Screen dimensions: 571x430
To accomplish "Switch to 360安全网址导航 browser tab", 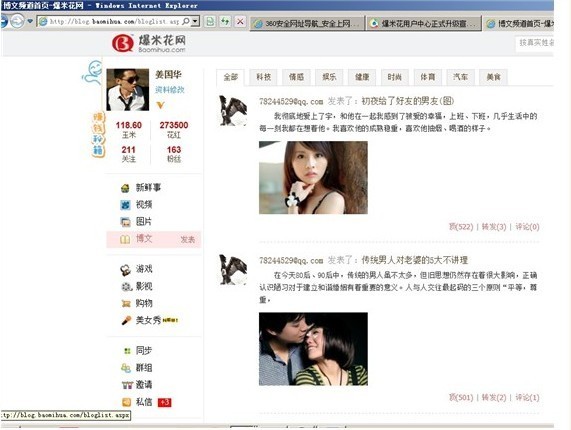I will (x=307, y=24).
